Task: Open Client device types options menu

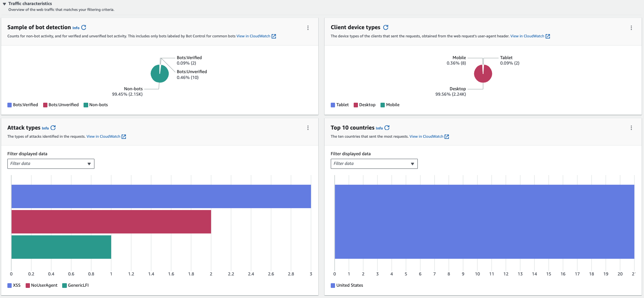Action: click(x=631, y=28)
